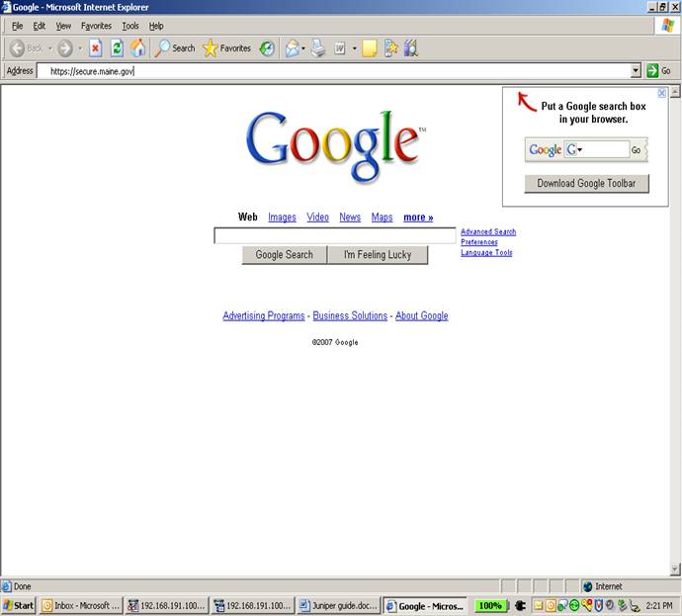Open the Search pane from toolbar
The width and height of the screenshot is (682, 616).
coord(175,48)
